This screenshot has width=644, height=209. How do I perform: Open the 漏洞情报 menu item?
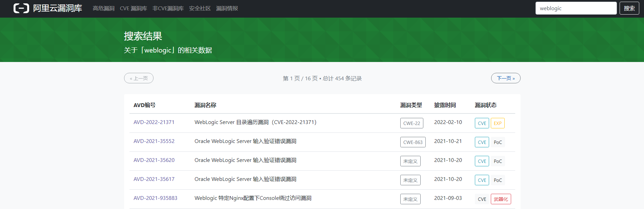227,8
